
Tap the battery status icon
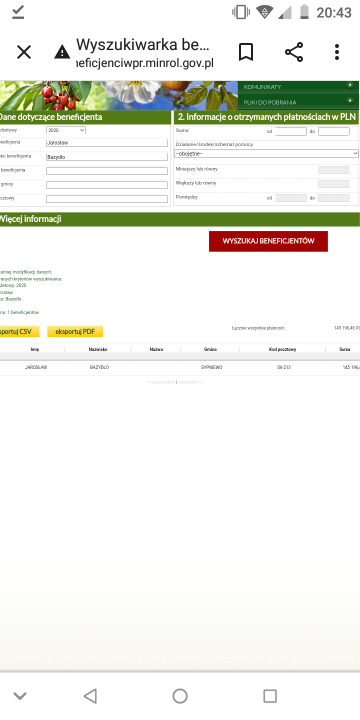[x=304, y=12]
